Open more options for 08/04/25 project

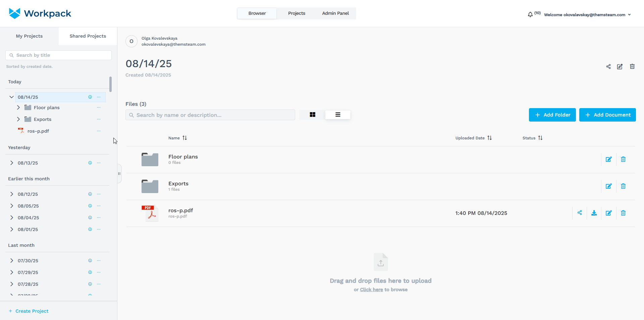pos(99,218)
